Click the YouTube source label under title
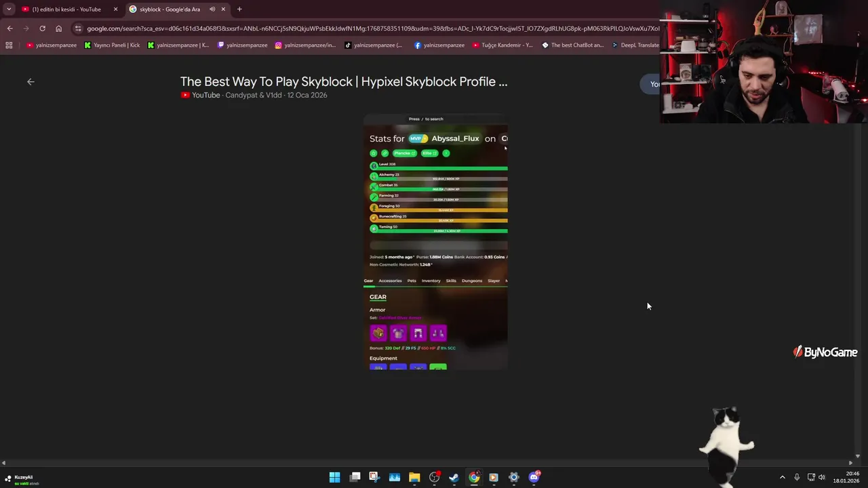The width and height of the screenshot is (868, 488). click(x=200, y=95)
